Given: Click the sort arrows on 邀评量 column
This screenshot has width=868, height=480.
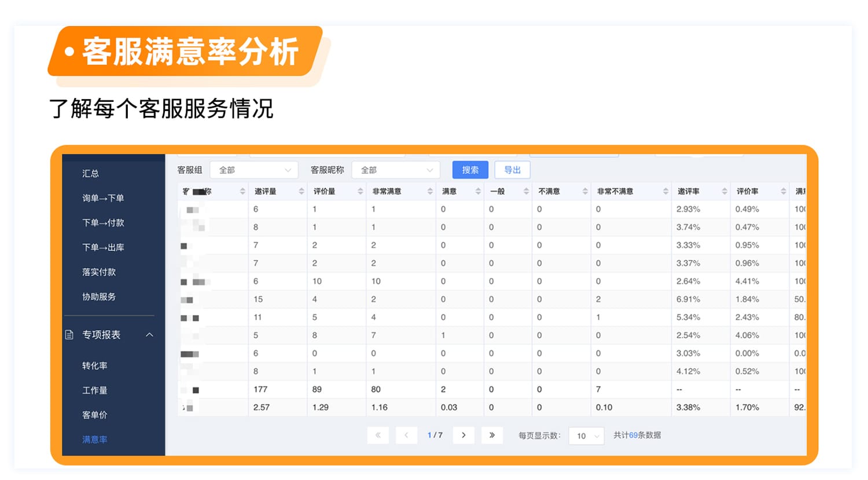Looking at the screenshot, I should click(x=301, y=191).
